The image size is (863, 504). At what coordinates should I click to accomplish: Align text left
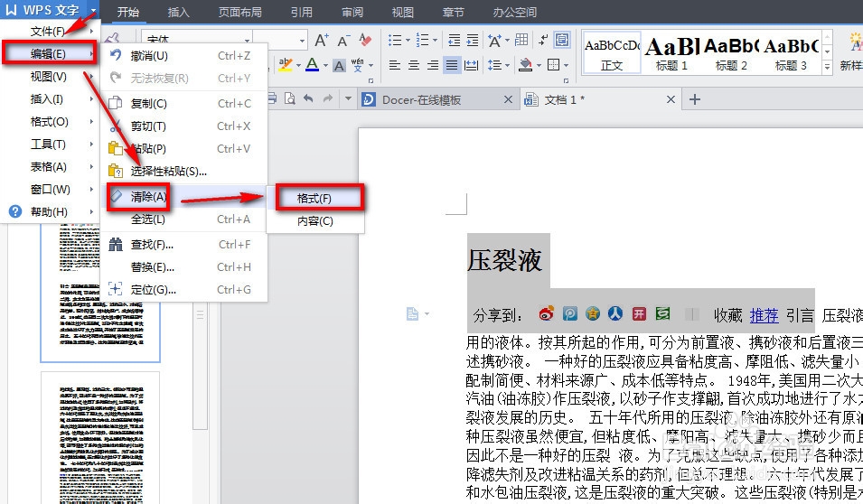coord(395,65)
